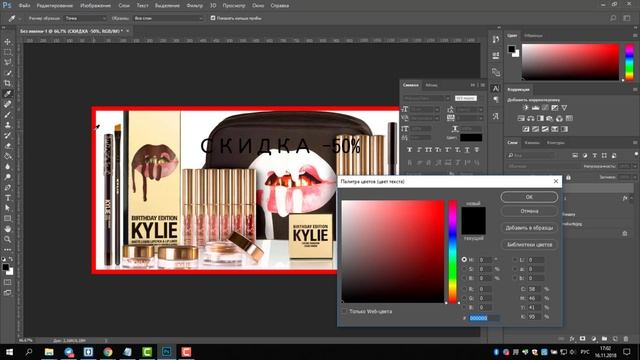Toggle layer filtering switch in Layers panel
Image resolution: width=640 pixels, height=360 pixels.
pos(636,155)
